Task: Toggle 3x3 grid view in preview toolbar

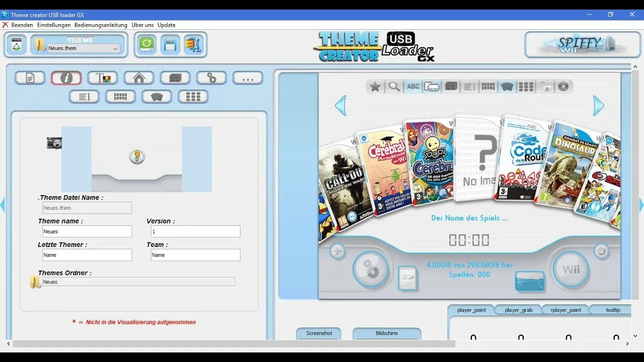Action: pos(526,86)
